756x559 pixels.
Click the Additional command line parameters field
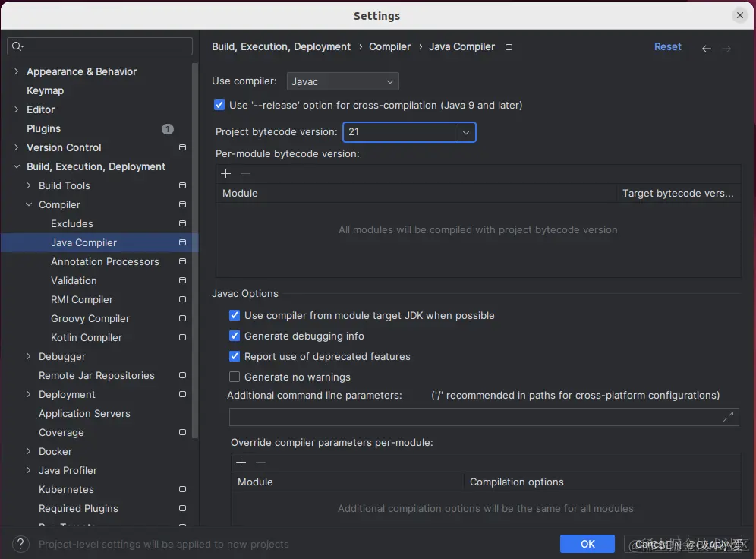[484, 417]
